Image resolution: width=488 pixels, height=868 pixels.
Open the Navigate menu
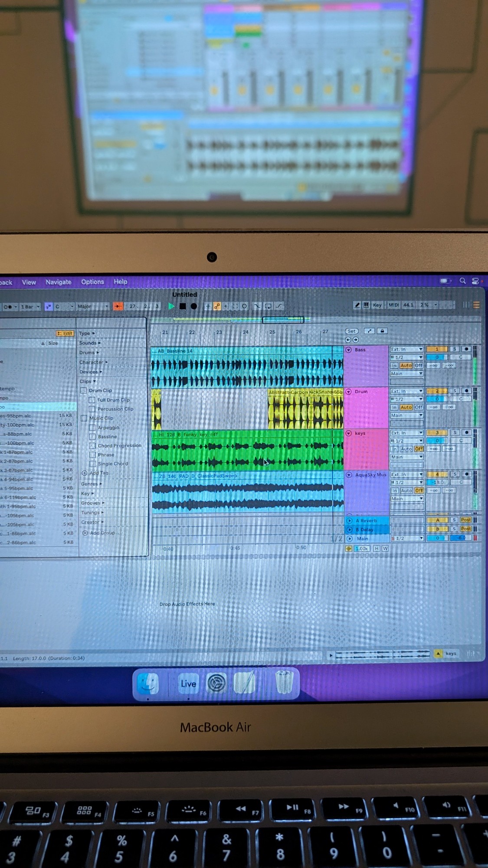(59, 282)
